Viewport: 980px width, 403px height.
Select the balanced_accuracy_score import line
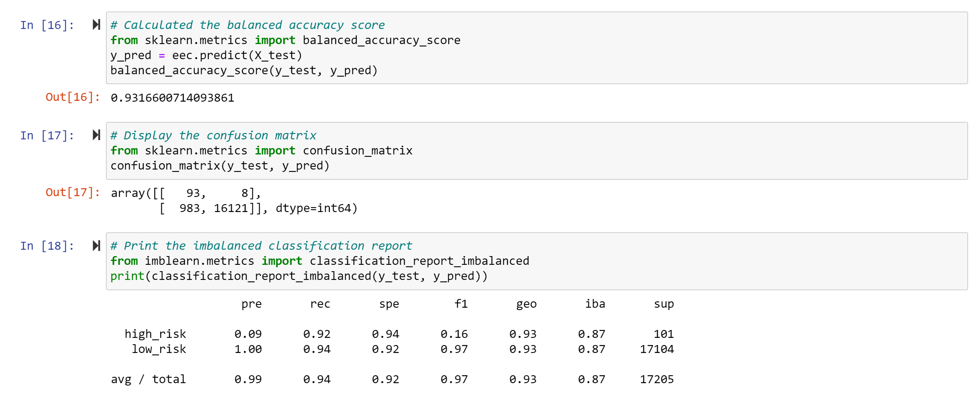285,40
